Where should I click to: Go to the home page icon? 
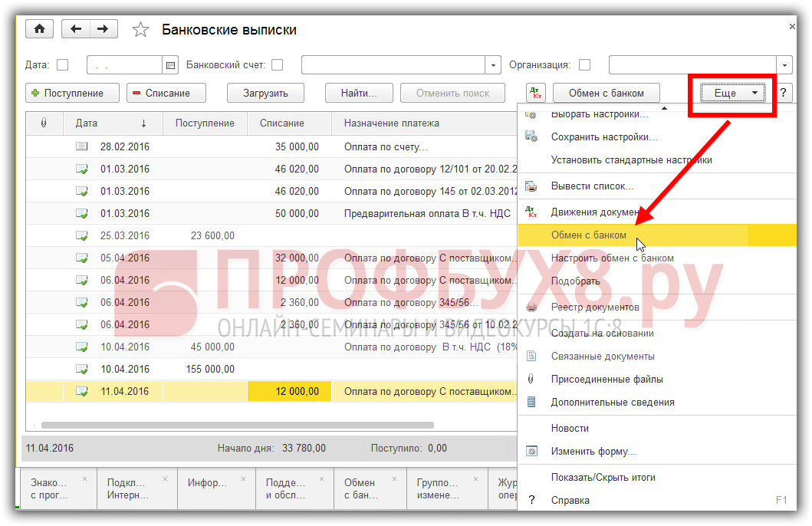pos(39,29)
